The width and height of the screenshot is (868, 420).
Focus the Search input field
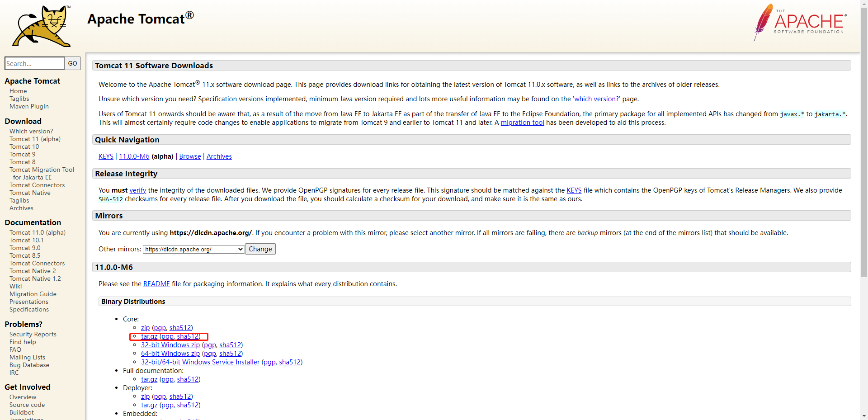(34, 63)
